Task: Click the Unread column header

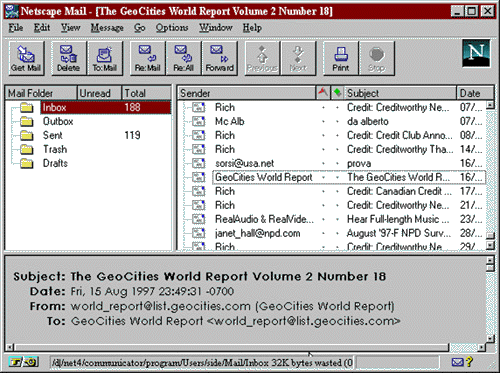Action: pyautogui.click(x=99, y=93)
